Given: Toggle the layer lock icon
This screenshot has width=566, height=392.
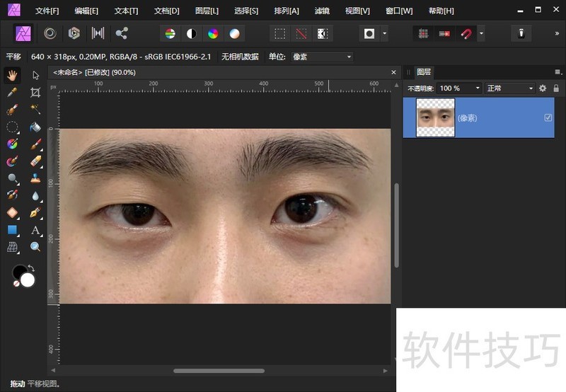Looking at the screenshot, I should pos(556,88).
